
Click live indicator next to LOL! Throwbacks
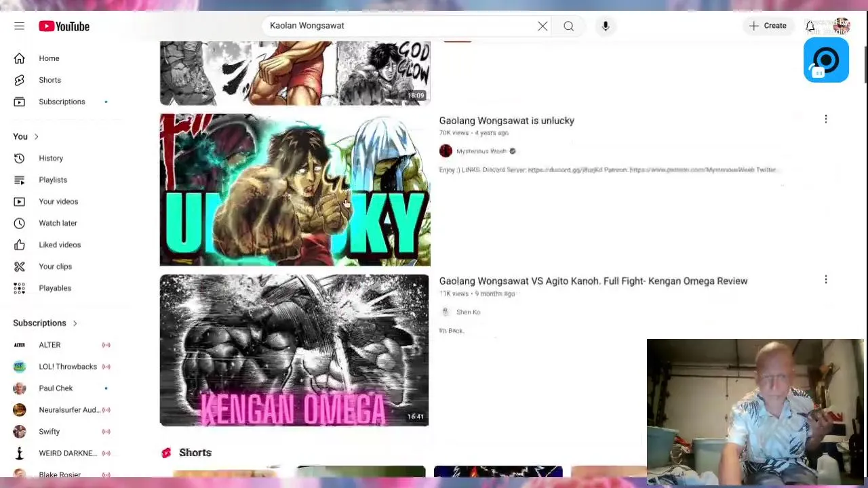(106, 367)
